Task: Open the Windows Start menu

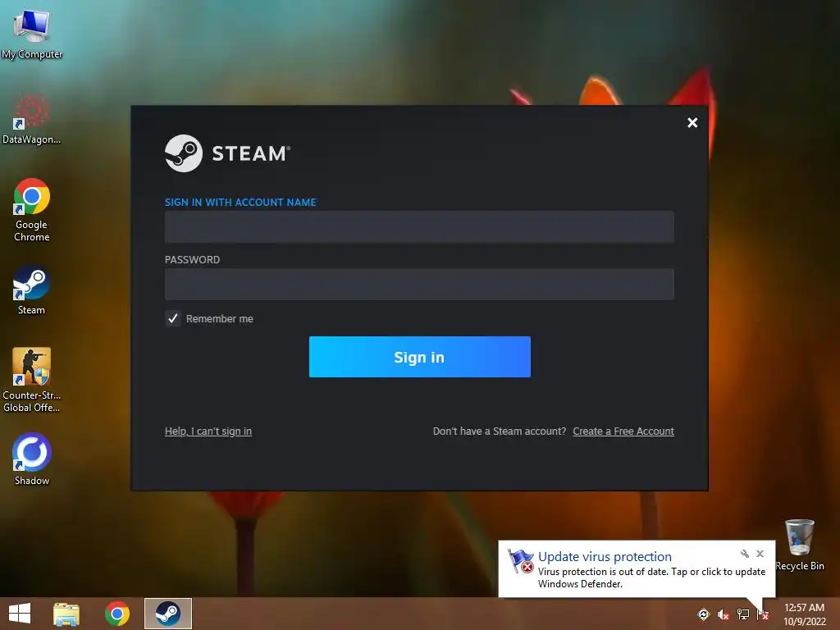Action: tap(20, 614)
